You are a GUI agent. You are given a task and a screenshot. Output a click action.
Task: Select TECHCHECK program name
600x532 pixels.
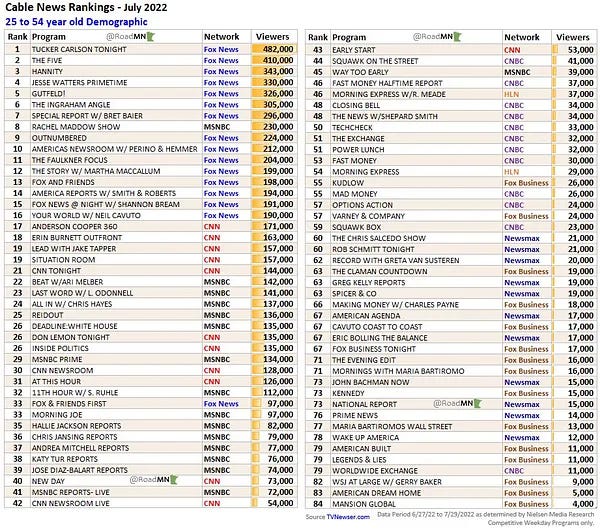(x=352, y=128)
